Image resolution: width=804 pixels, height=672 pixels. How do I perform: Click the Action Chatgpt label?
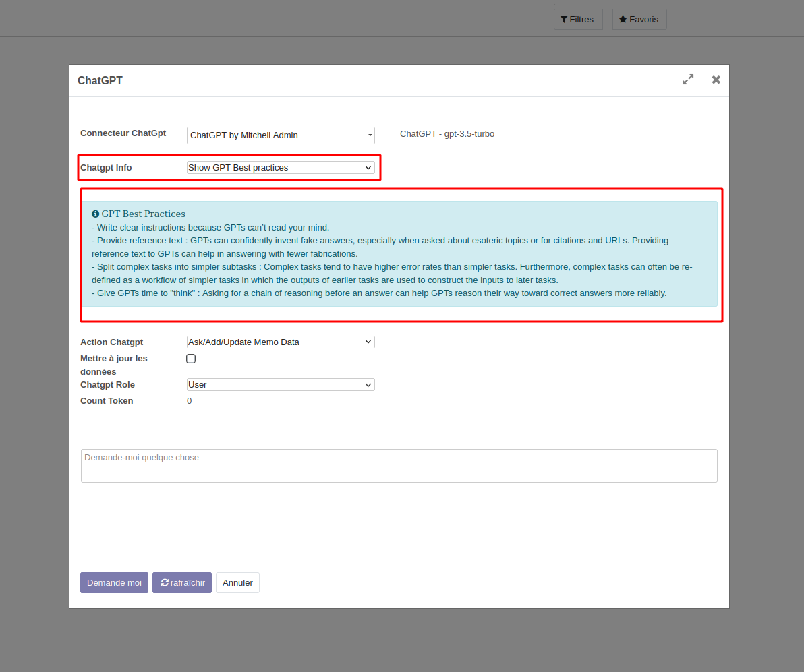[x=112, y=342]
